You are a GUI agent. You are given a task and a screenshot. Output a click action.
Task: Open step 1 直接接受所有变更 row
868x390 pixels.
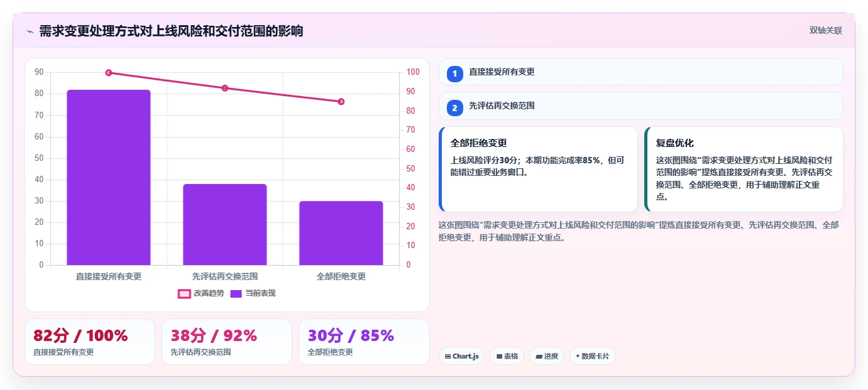click(x=640, y=72)
